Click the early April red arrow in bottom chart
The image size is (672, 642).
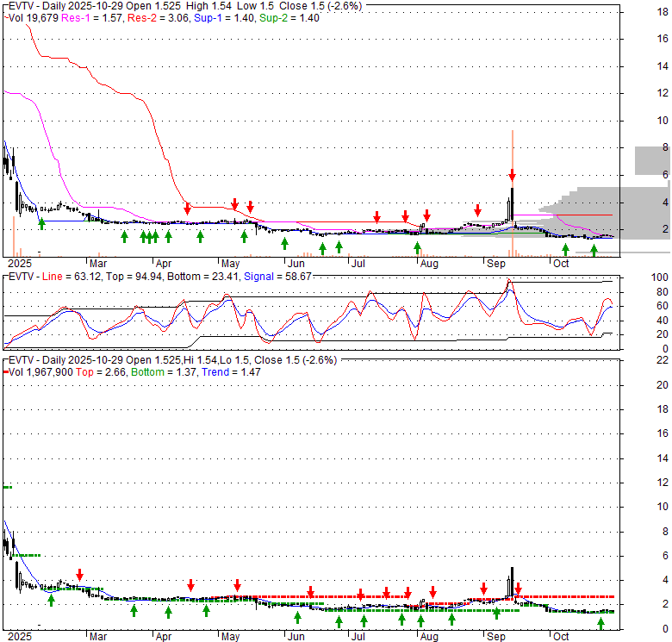tap(191, 584)
